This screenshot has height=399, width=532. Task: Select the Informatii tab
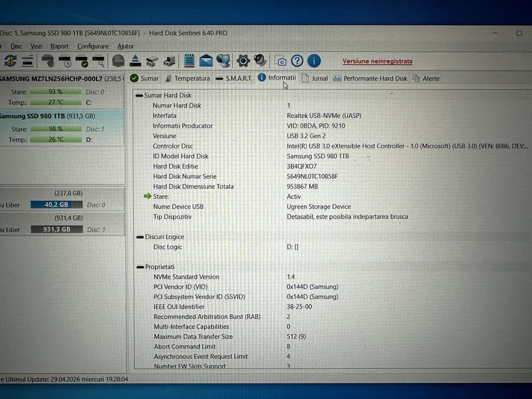point(277,78)
